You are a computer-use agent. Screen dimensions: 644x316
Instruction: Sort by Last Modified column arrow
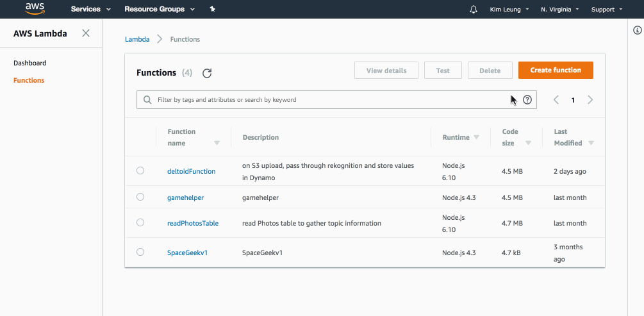point(591,143)
